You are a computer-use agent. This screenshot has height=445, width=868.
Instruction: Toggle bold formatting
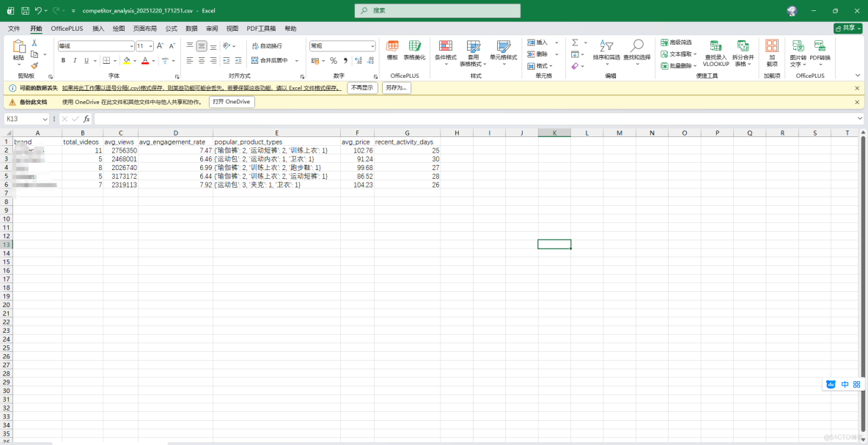click(63, 61)
